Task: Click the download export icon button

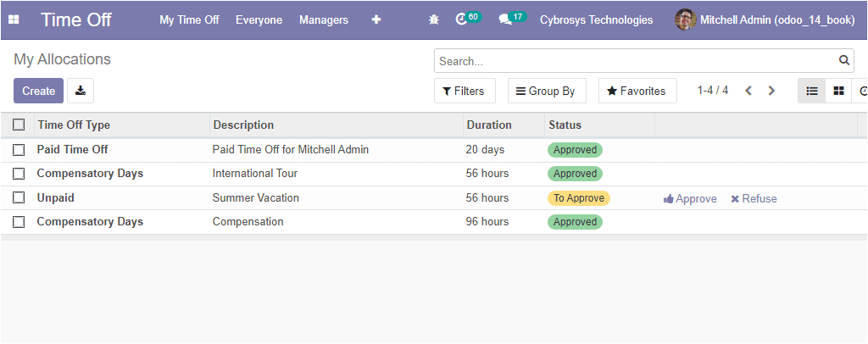Action: coord(81,91)
